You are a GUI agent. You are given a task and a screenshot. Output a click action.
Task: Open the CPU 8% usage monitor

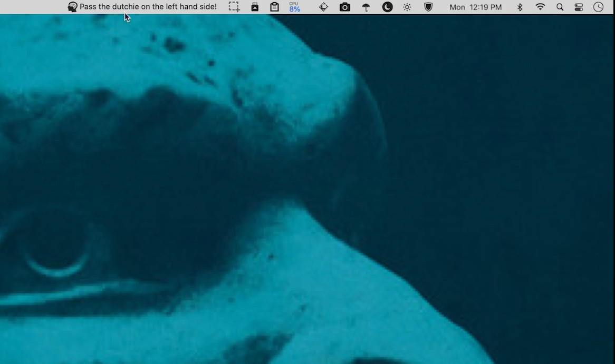[x=294, y=7]
